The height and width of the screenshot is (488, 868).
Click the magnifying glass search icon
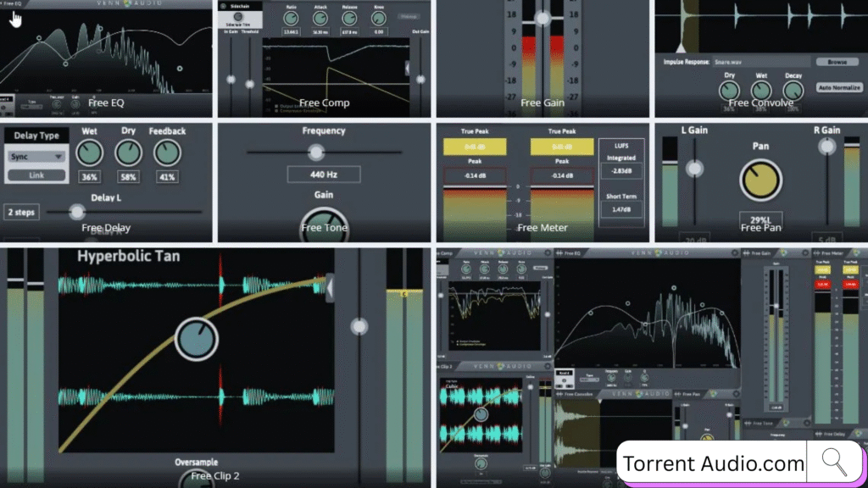[834, 463]
